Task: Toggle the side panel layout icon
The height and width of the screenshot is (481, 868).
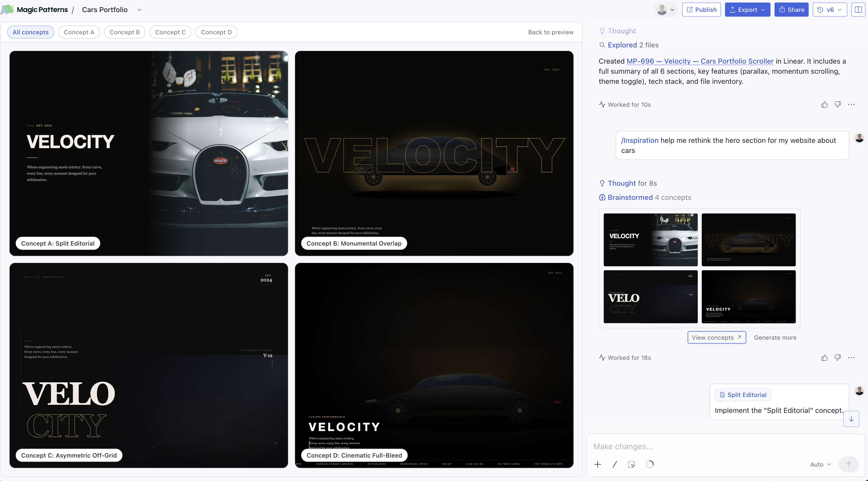Action: point(858,10)
